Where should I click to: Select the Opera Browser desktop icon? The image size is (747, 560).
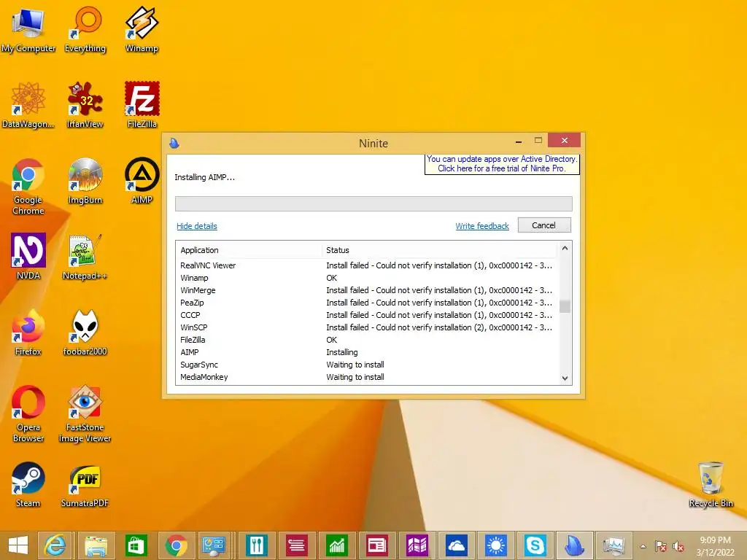28,414
